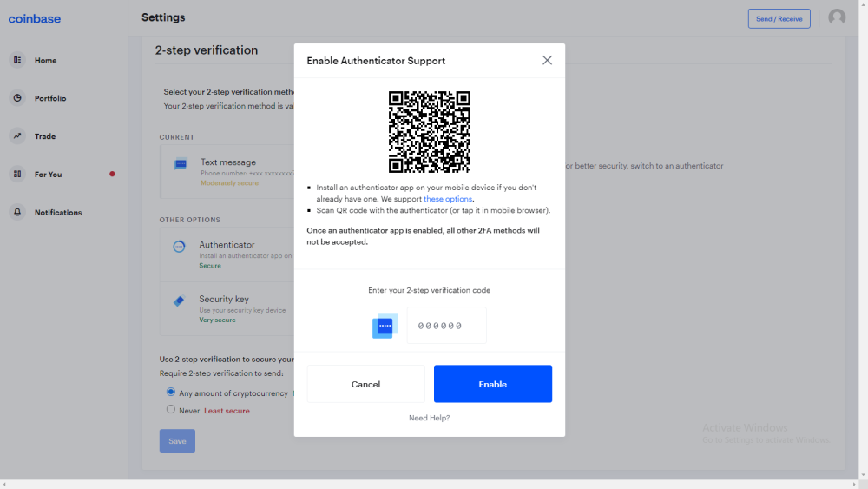
Task: Open Portfolio via its pie icon
Action: click(x=17, y=98)
